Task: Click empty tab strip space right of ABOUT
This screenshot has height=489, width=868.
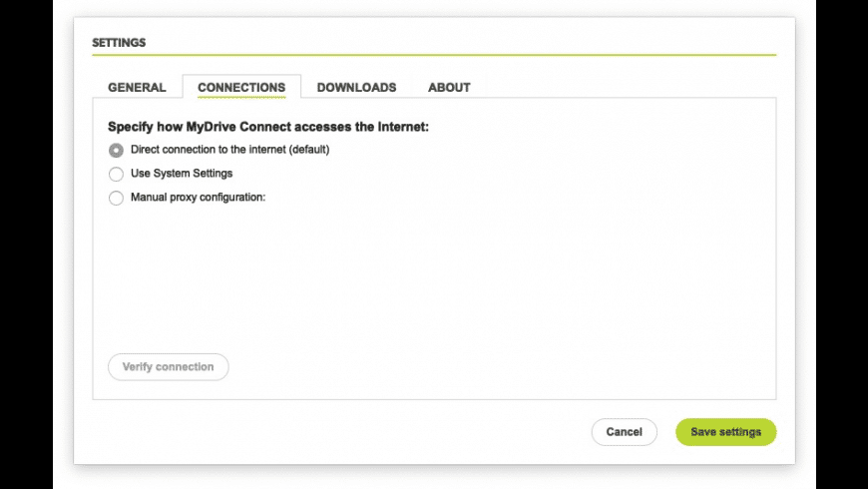Action: point(619,87)
